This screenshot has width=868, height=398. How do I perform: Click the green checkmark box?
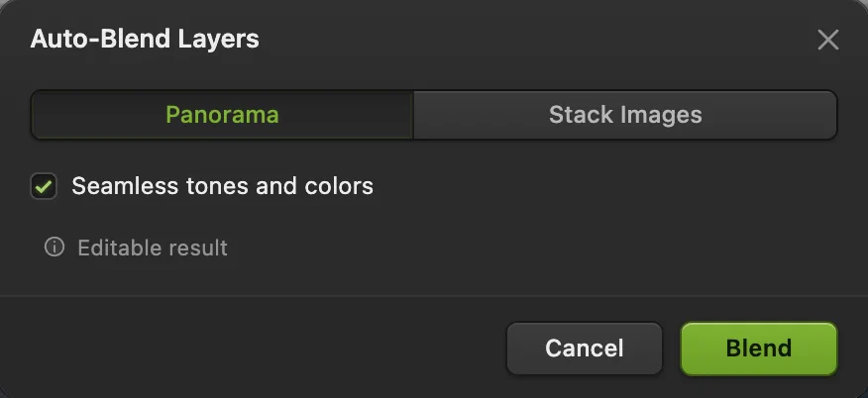[x=44, y=186]
